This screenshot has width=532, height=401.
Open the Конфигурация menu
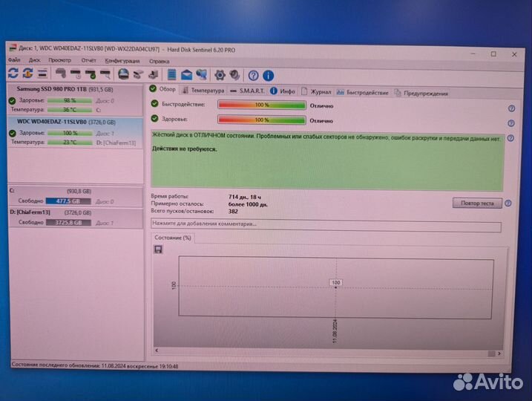122,61
